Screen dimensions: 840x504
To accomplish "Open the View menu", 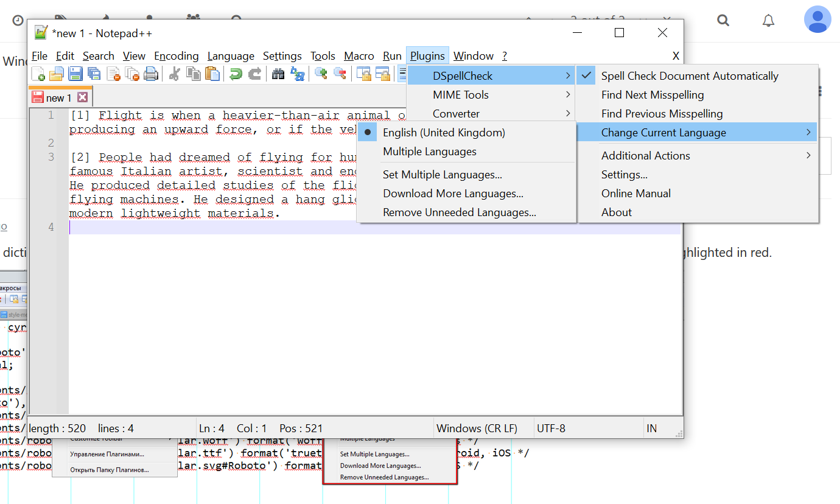I will (134, 56).
